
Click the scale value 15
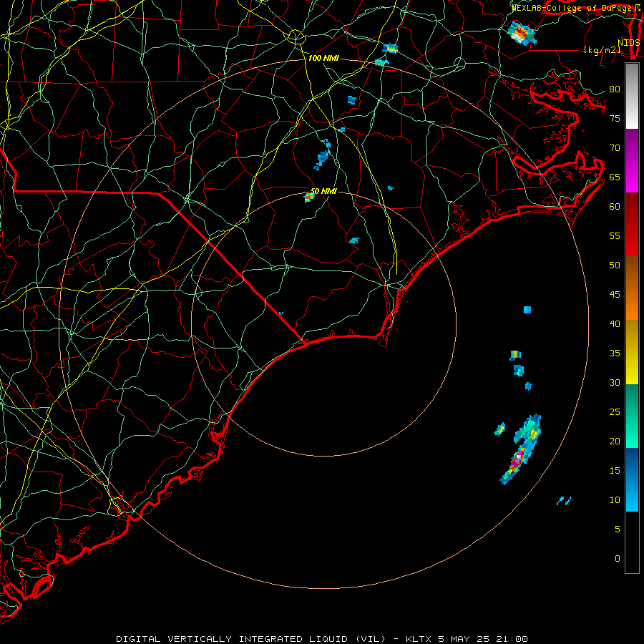point(615,471)
